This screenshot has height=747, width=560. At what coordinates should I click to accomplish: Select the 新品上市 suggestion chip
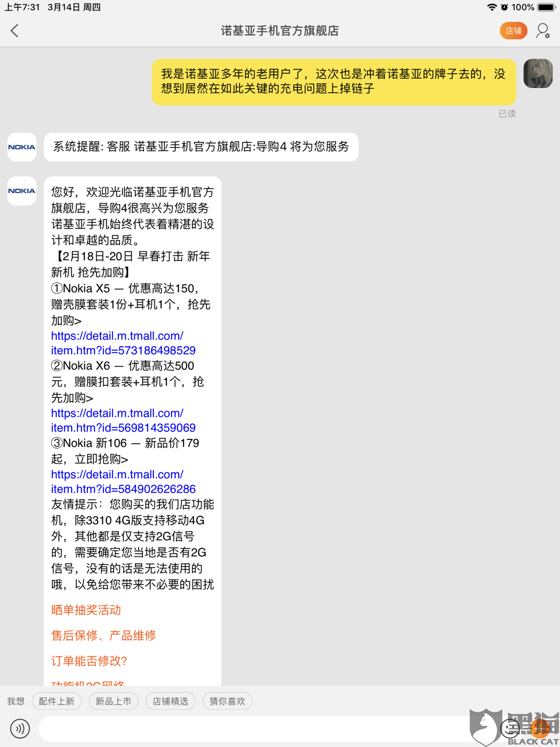click(x=113, y=701)
